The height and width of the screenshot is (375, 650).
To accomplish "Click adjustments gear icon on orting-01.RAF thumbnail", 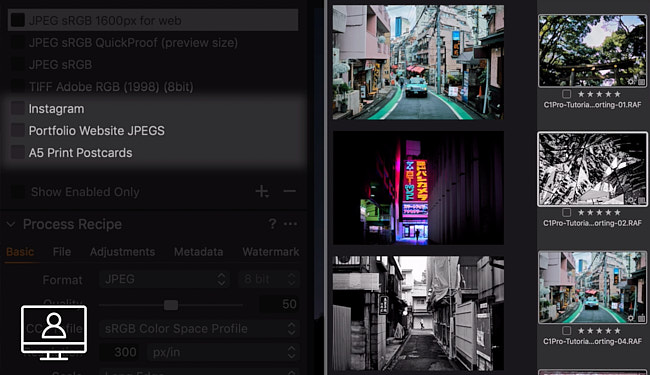I will 631,82.
